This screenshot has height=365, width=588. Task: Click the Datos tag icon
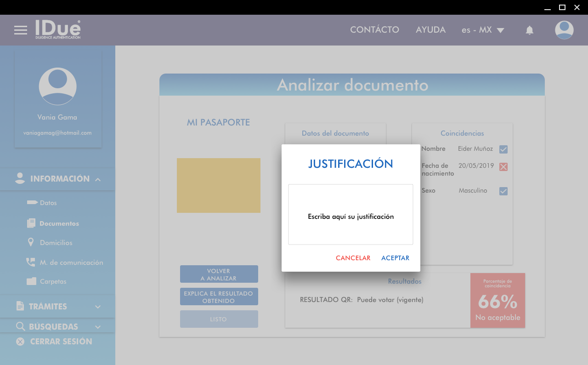pyautogui.click(x=32, y=203)
